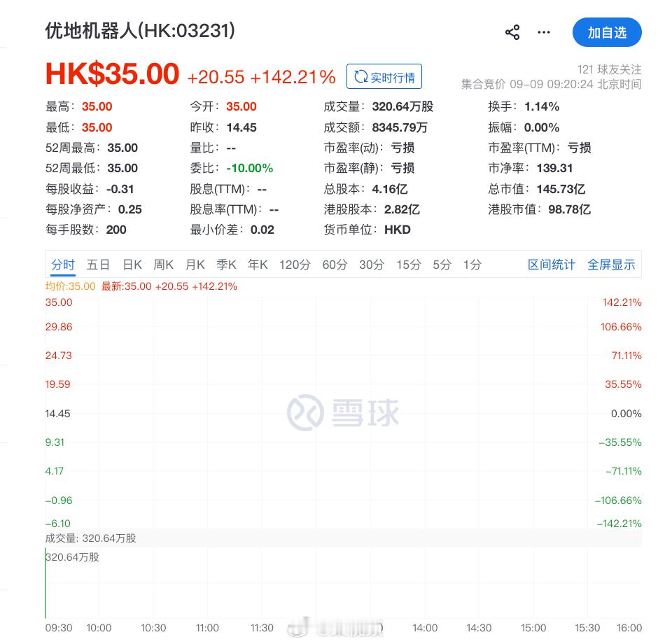The image size is (672, 644).
Task: Click the 121 球友关注 text
Action: (x=609, y=69)
